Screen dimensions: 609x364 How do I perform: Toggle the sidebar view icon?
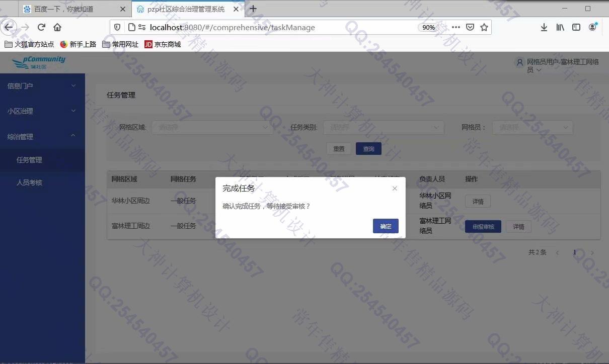click(576, 27)
